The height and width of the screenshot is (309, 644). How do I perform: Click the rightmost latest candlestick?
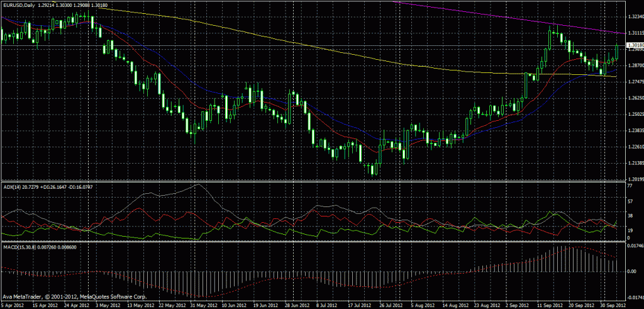pyautogui.click(x=618, y=52)
